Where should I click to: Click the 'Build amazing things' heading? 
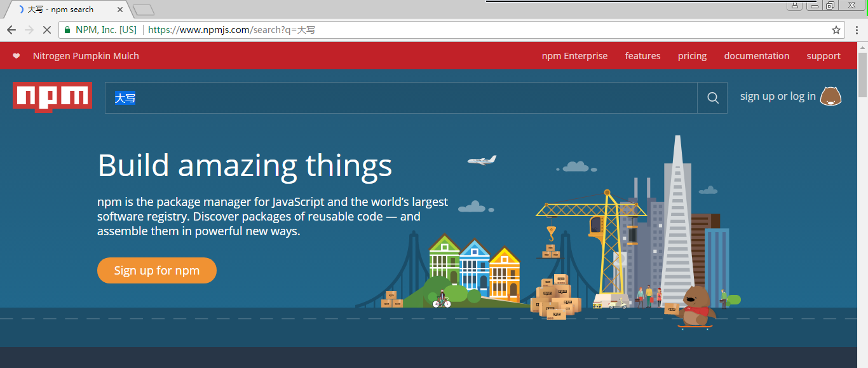click(245, 165)
